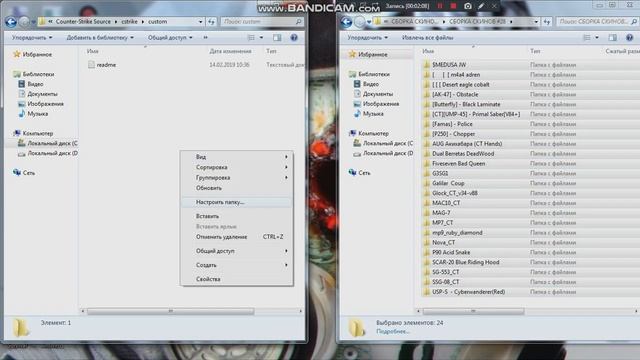
Task: Click refresh icon beside custom address bar
Action: point(211,22)
